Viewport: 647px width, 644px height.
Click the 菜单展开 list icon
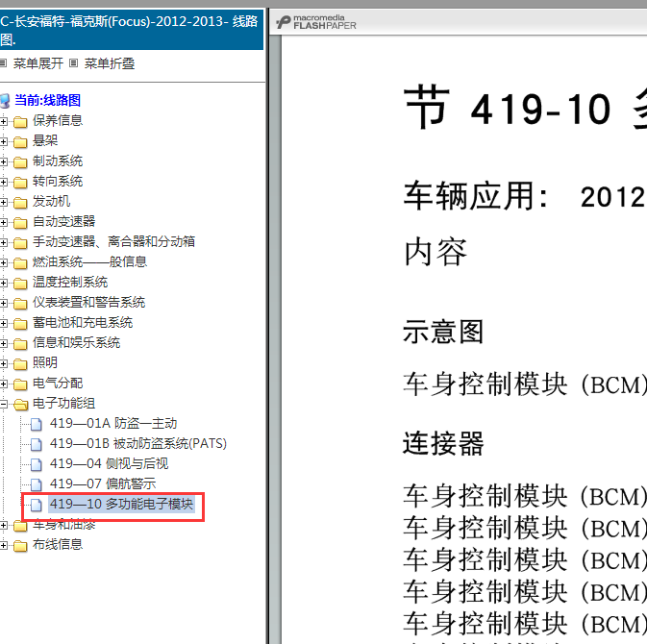[3, 63]
